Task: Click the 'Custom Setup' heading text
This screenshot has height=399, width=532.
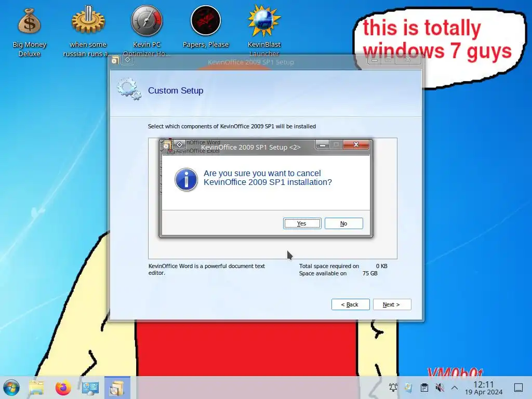Action: pos(176,90)
